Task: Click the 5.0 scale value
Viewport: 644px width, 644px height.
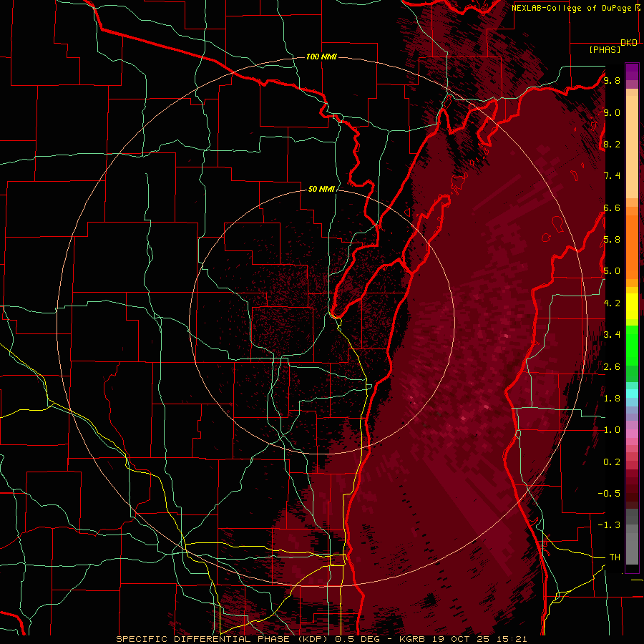Action: click(612, 271)
